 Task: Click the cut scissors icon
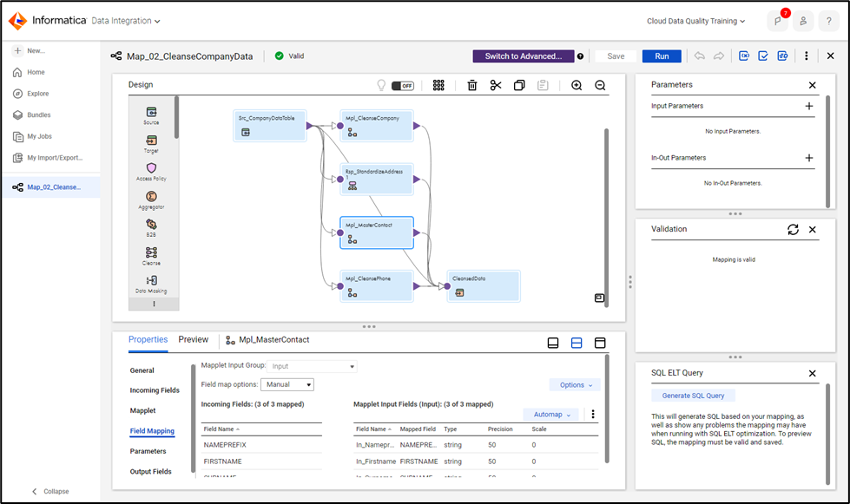pyautogui.click(x=496, y=85)
